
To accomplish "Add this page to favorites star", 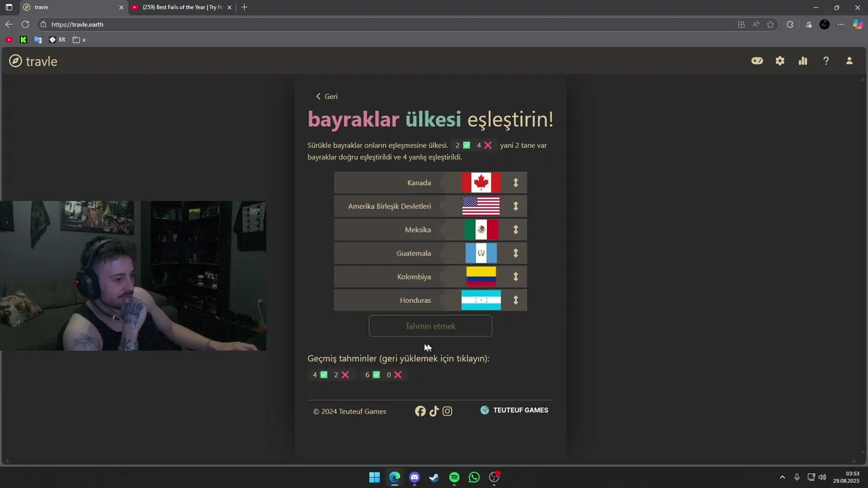I will [x=770, y=24].
